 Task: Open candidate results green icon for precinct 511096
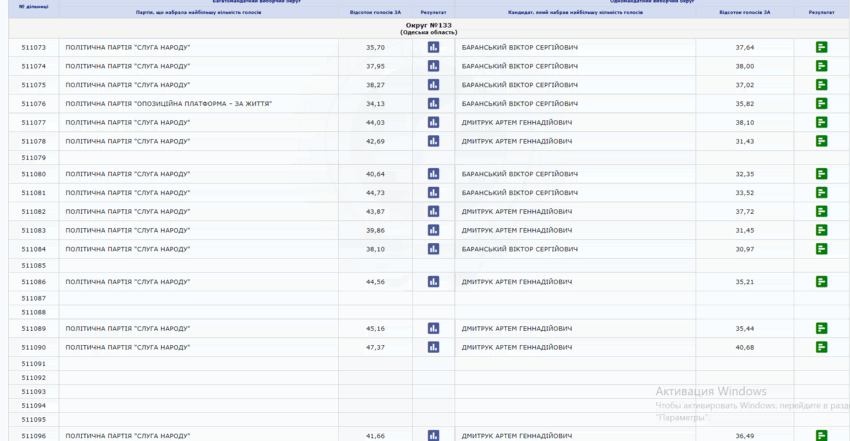coord(821,436)
